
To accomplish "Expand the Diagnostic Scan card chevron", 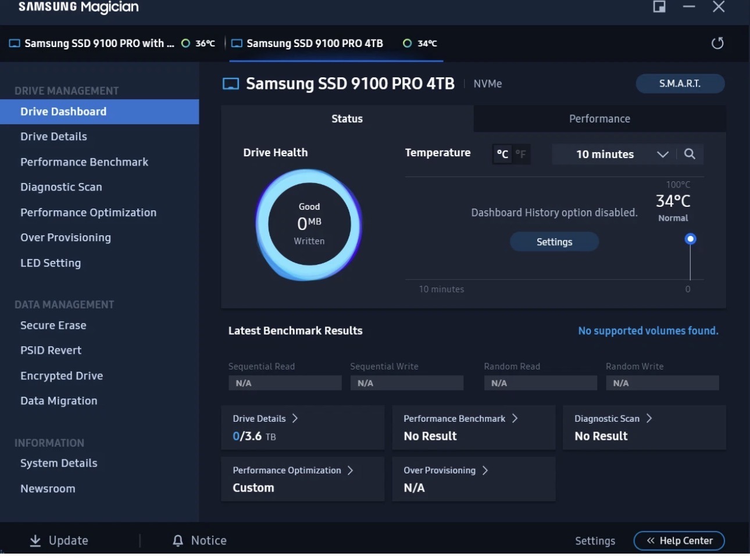I will (x=649, y=418).
